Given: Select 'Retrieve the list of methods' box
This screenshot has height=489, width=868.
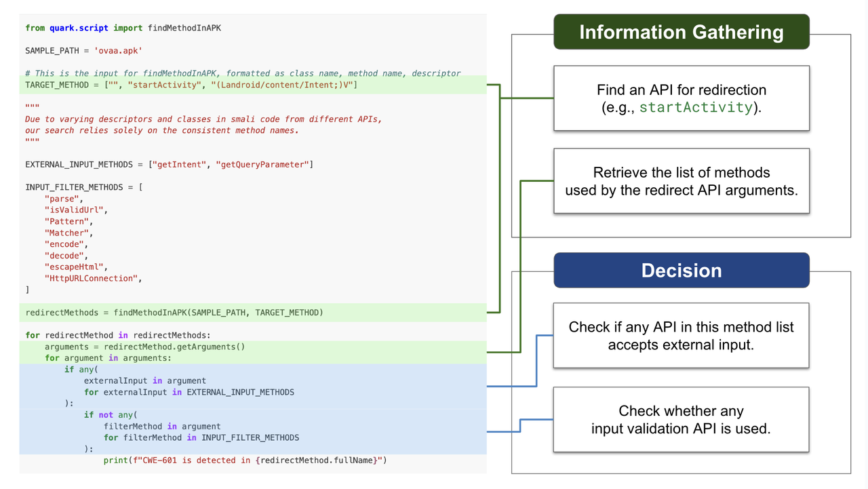Looking at the screenshot, I should 682,181.
